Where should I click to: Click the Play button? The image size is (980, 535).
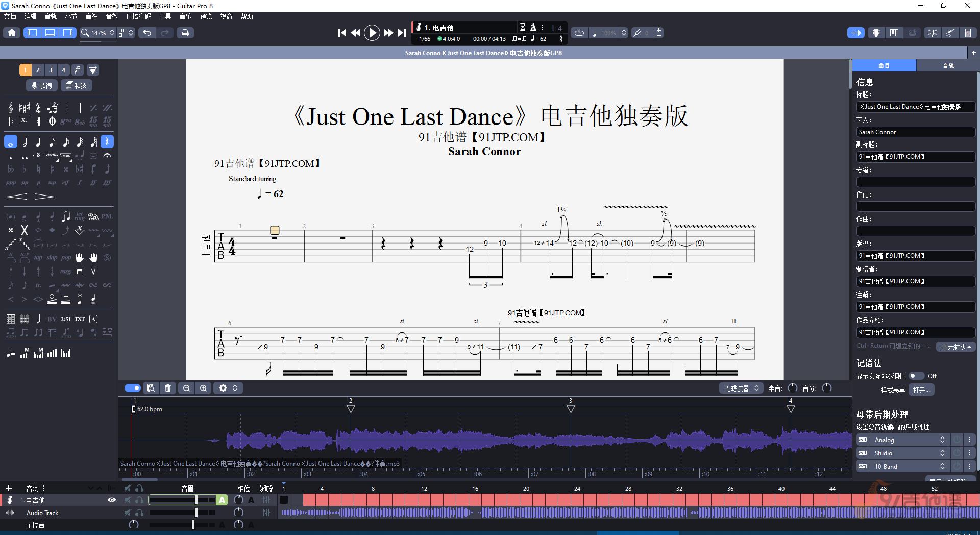372,33
